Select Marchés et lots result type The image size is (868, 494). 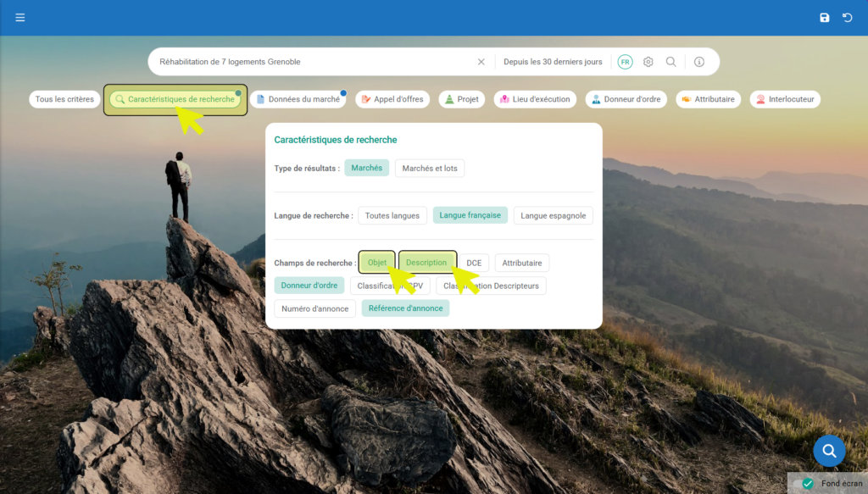coord(429,169)
